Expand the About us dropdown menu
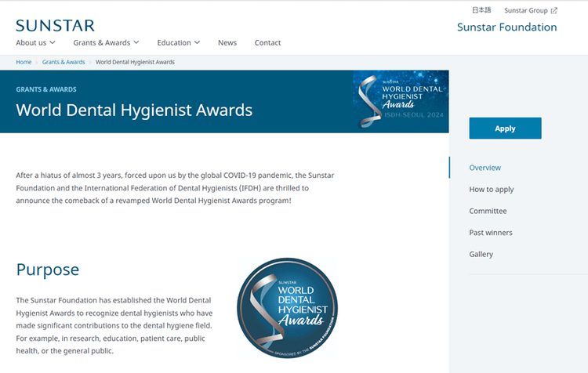Image resolution: width=588 pixels, height=373 pixels. coord(35,43)
